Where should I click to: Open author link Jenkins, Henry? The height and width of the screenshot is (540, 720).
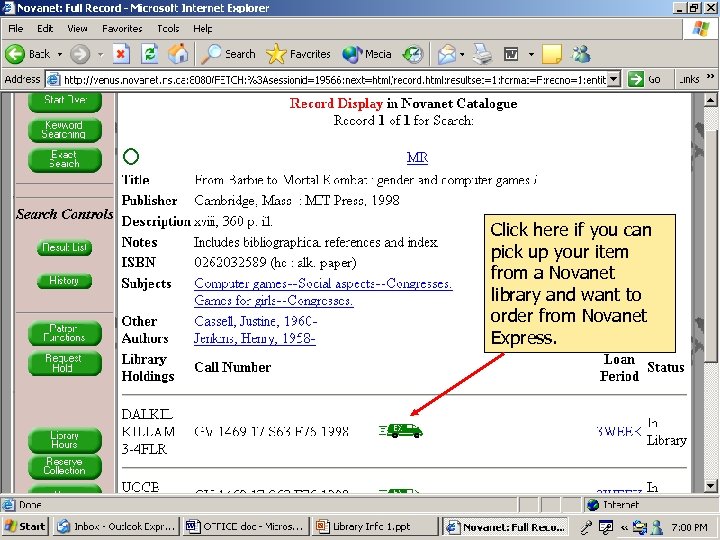point(255,339)
